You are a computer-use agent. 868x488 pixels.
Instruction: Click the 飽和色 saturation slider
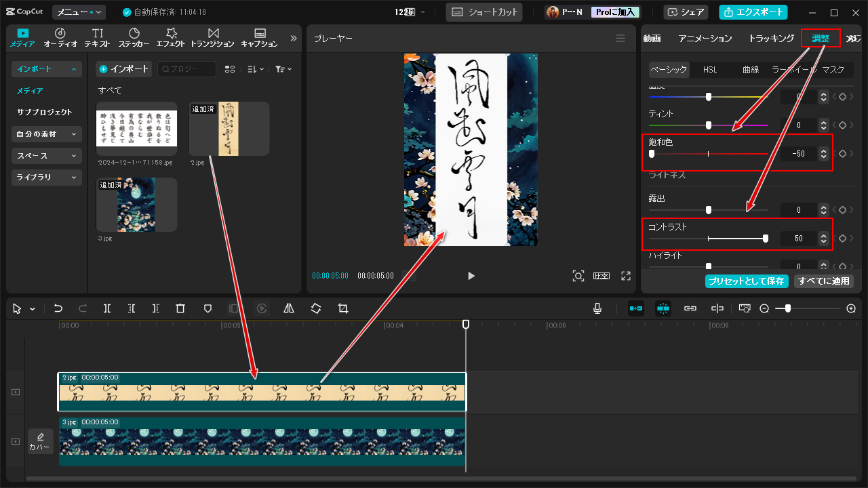[709, 154]
